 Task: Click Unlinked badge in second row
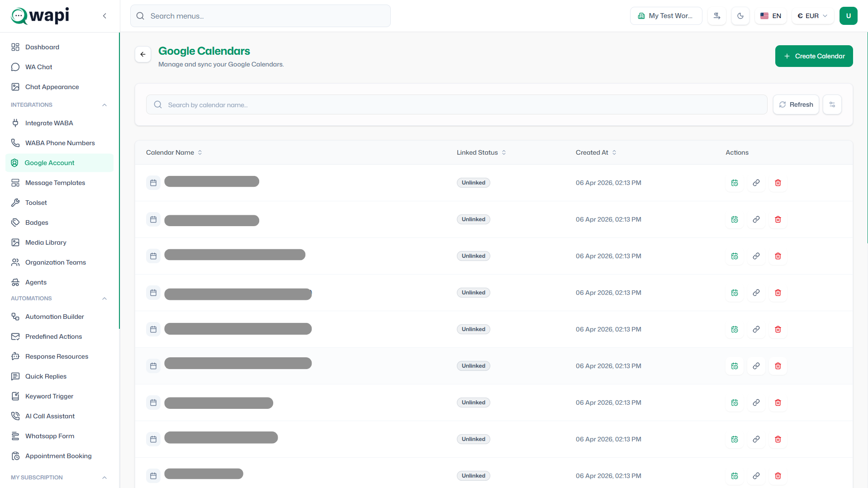474,219
